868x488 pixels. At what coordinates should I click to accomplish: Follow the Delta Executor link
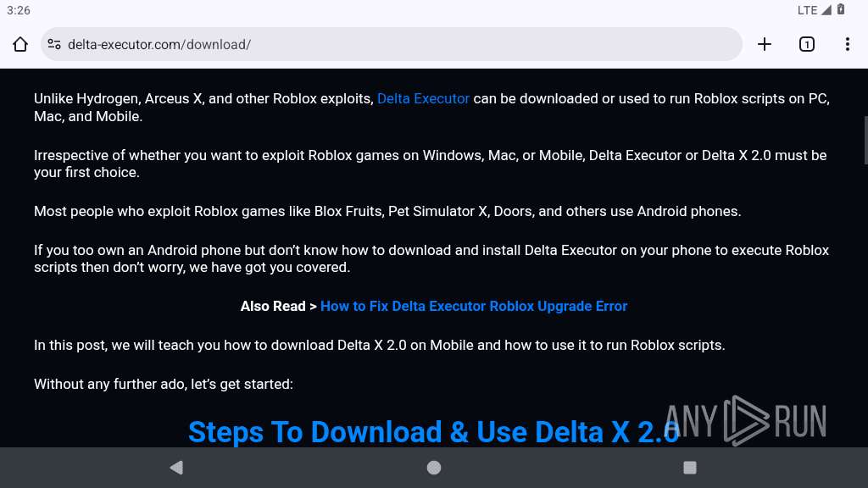tap(423, 98)
